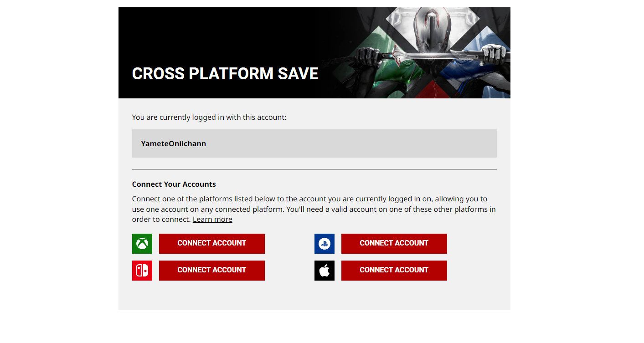The width and height of the screenshot is (644, 343).
Task: Click the Cross Platform Save heading
Action: pyautogui.click(x=225, y=74)
